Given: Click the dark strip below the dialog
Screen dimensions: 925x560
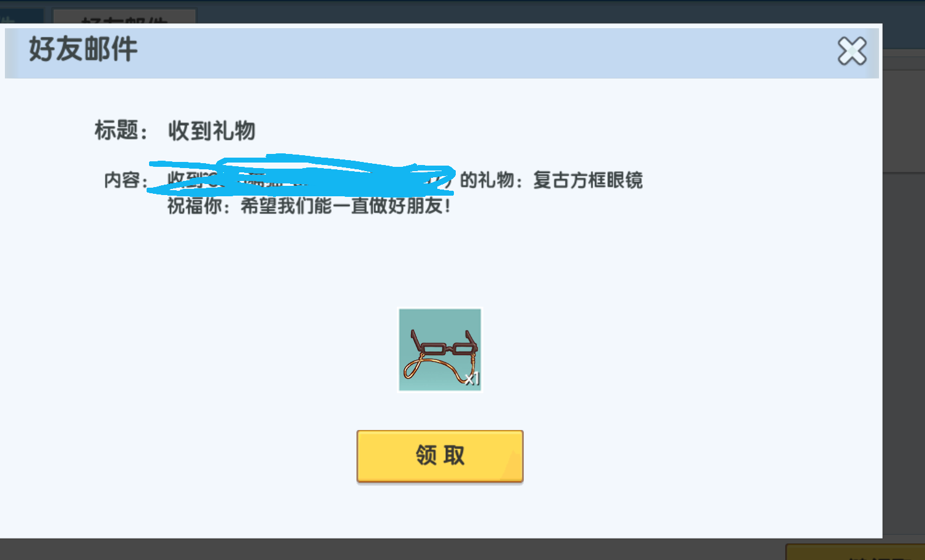Looking at the screenshot, I should coord(393,550).
